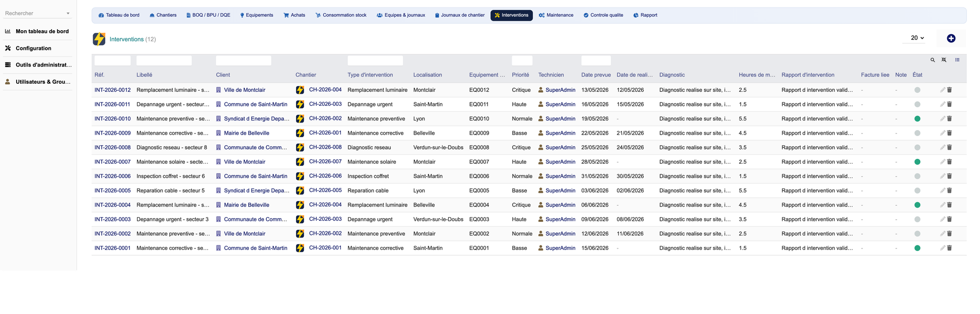Delete intervention INT-2026-0003 via trash icon
Image resolution: width=980 pixels, height=314 pixels.
[949, 219]
